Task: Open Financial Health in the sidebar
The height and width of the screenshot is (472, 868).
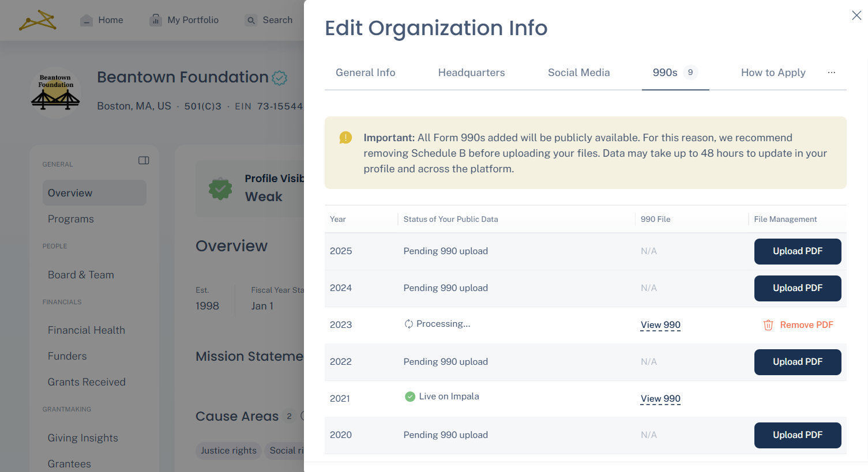Action: pyautogui.click(x=87, y=330)
